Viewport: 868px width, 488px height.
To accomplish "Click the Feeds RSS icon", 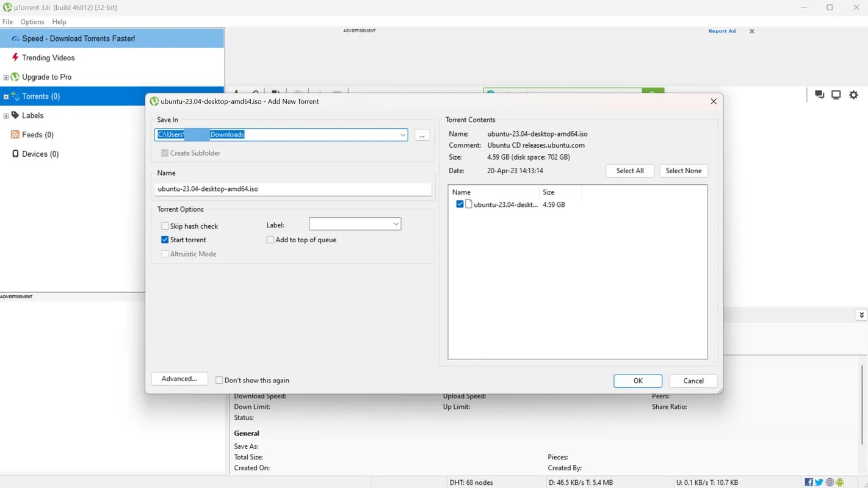I will click(x=15, y=134).
